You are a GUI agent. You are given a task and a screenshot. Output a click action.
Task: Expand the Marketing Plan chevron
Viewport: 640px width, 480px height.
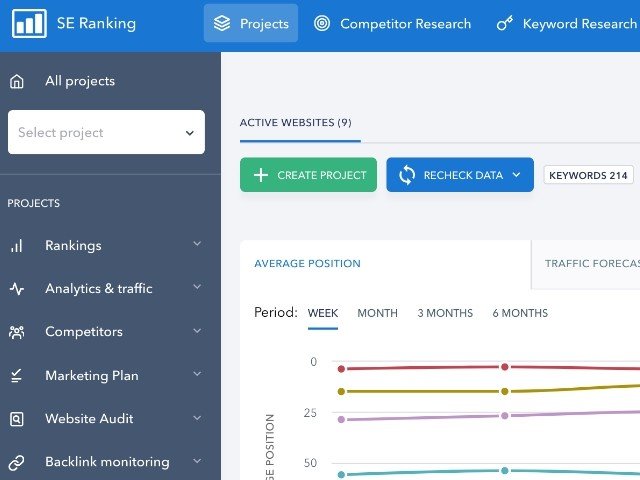pos(197,373)
